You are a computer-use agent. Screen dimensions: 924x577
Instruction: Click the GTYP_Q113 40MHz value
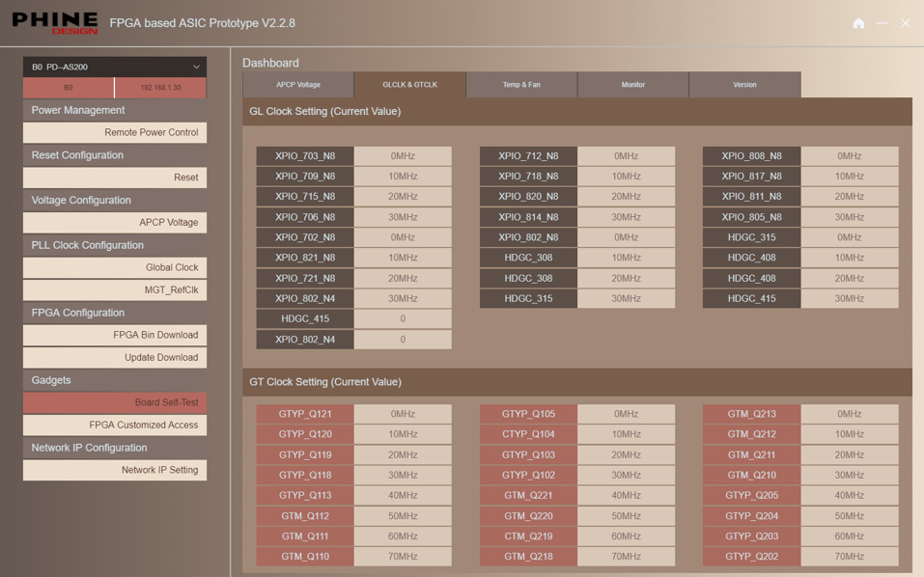pos(403,496)
